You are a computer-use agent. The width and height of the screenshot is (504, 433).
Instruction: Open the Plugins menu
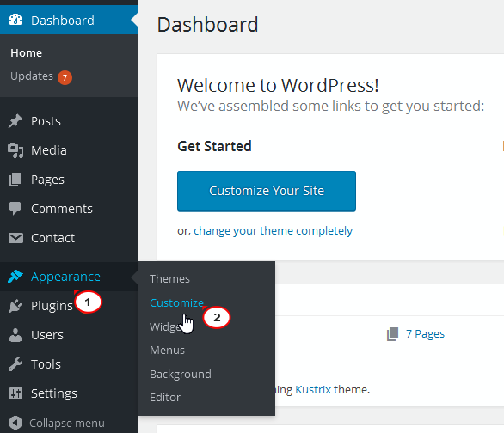[52, 306]
